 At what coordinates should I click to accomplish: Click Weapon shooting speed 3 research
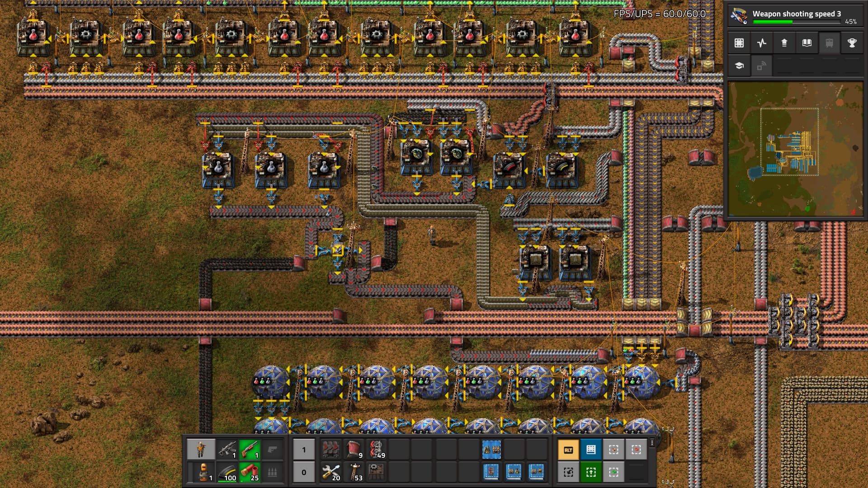tap(796, 14)
